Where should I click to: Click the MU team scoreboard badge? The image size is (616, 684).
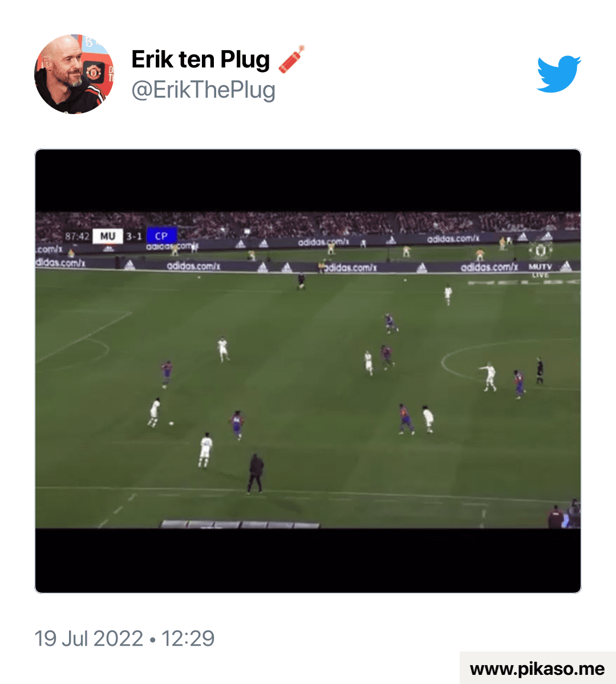point(108,236)
